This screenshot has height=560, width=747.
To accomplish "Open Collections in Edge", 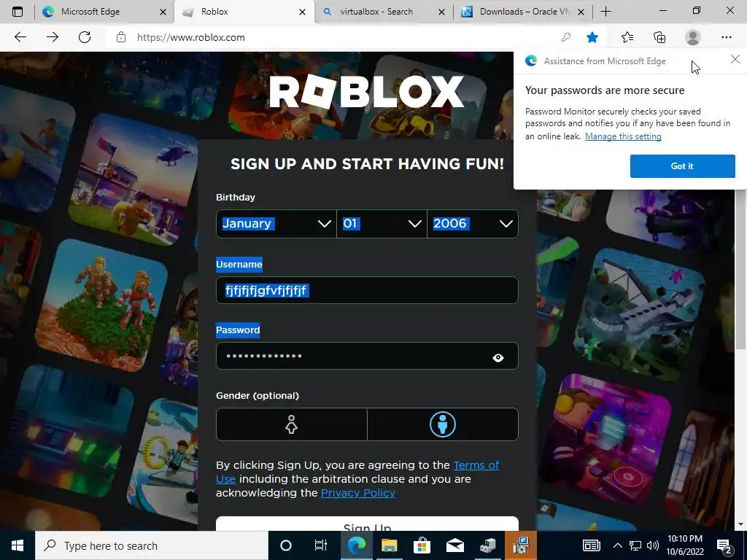I will [x=659, y=37].
